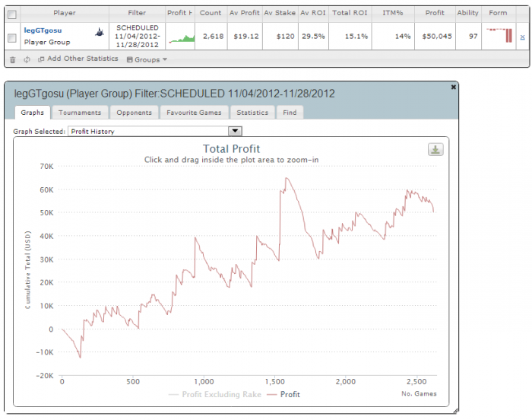Toggle the select-all header checkbox

tap(12, 14)
